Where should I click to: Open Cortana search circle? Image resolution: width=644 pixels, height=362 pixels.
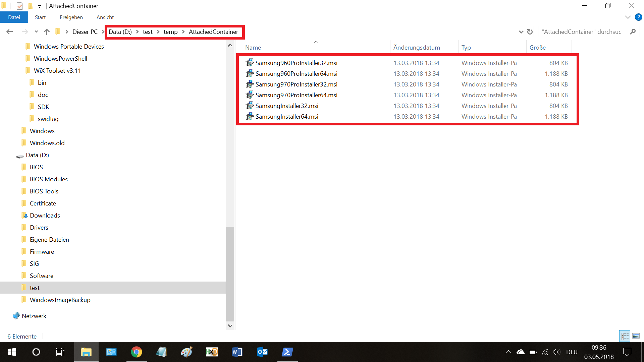coord(36,352)
